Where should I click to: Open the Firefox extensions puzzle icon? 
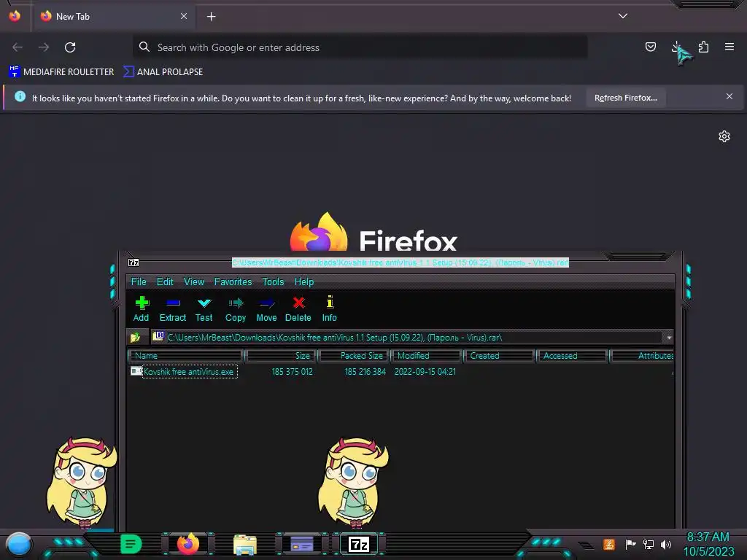[x=703, y=47]
